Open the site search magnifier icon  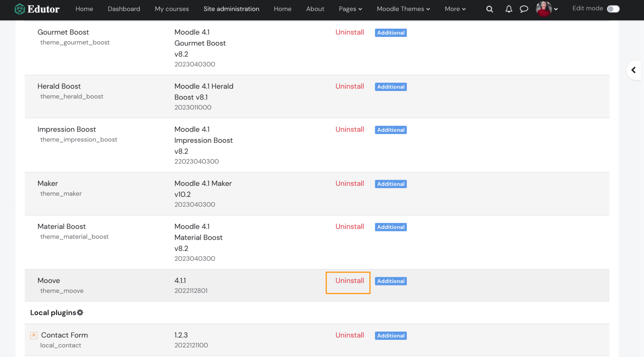490,9
